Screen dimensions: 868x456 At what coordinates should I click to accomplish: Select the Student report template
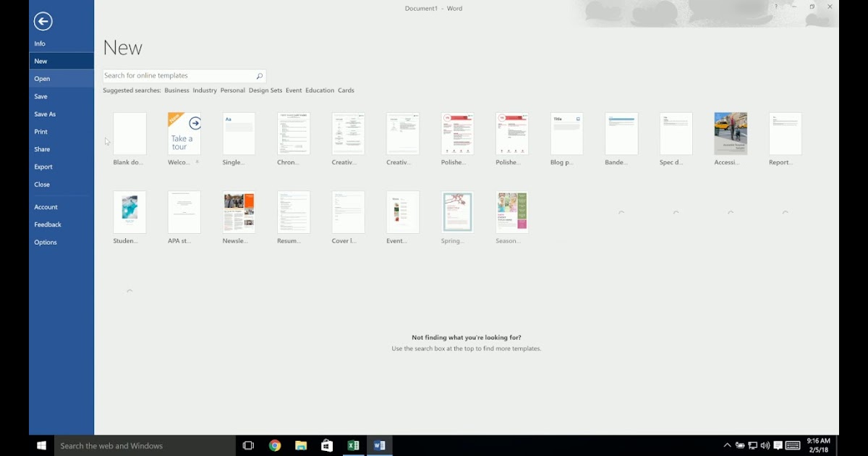[x=129, y=212]
